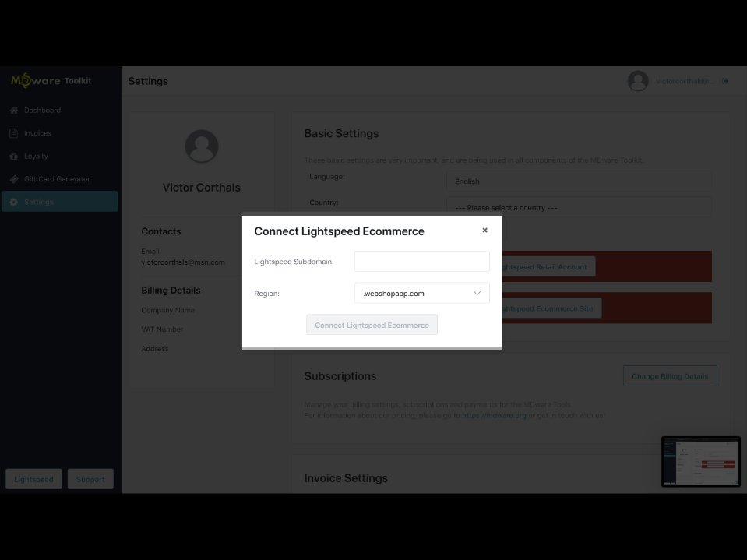The image size is (747, 560).
Task: Click the Gift Card Generator ticket icon
Action: 14,179
